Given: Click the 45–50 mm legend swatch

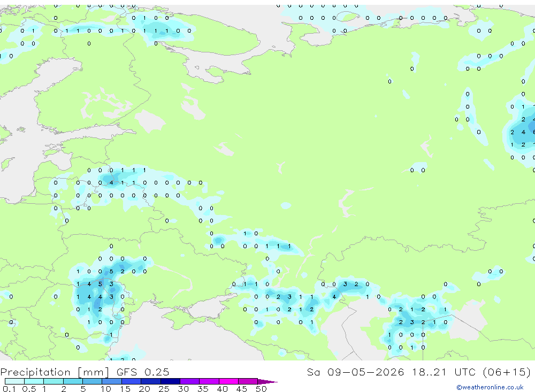Looking at the screenshot, I should (248, 381).
